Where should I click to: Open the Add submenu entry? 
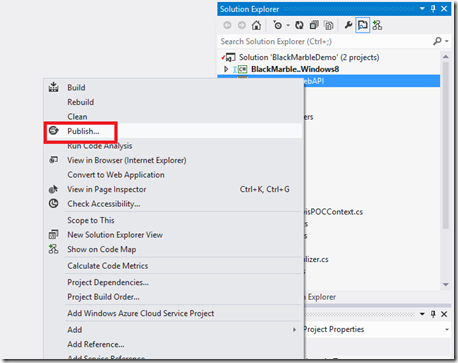point(75,330)
